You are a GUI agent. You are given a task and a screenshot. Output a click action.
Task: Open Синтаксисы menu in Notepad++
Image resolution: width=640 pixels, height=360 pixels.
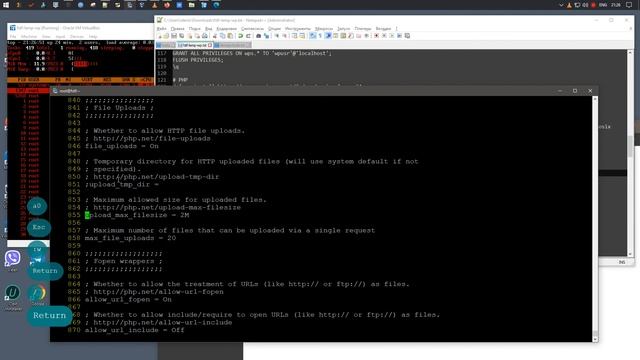252,29
